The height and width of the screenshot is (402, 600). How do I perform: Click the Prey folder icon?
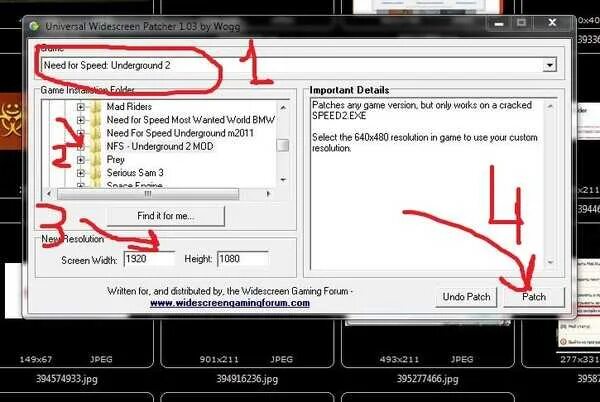tap(95, 160)
